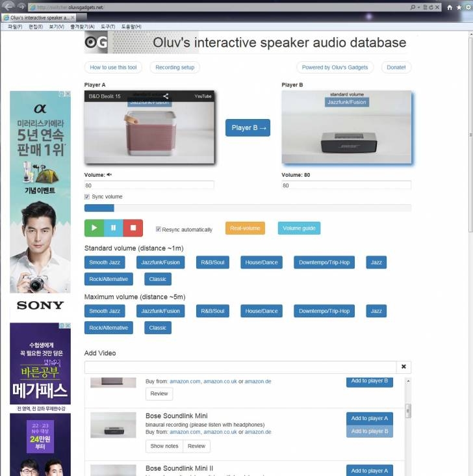
Task: Click the refresh icon in address bar
Action: [x=431, y=7]
